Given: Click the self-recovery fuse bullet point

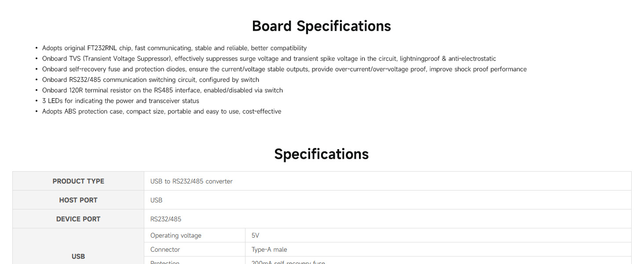Looking at the screenshot, I should tap(284, 69).
